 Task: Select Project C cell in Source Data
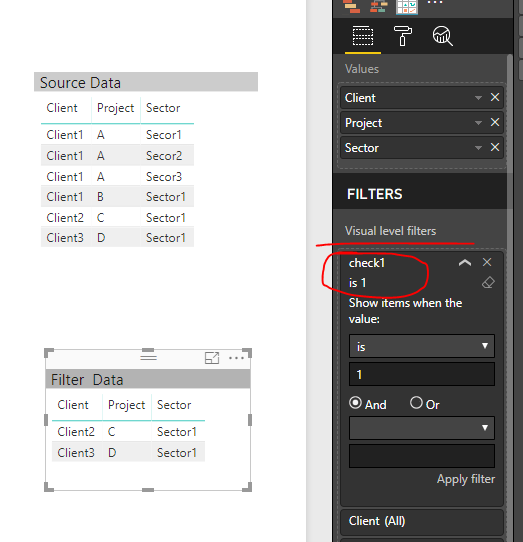coord(101,218)
